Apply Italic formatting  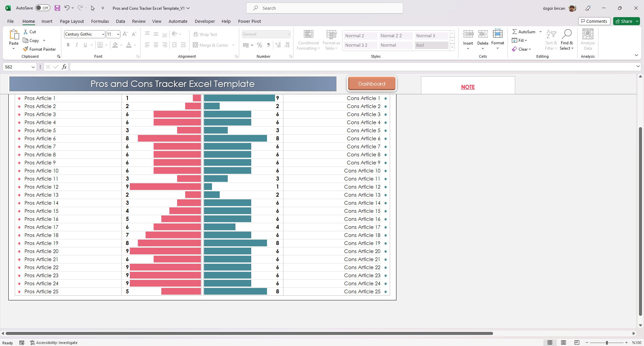(76, 45)
